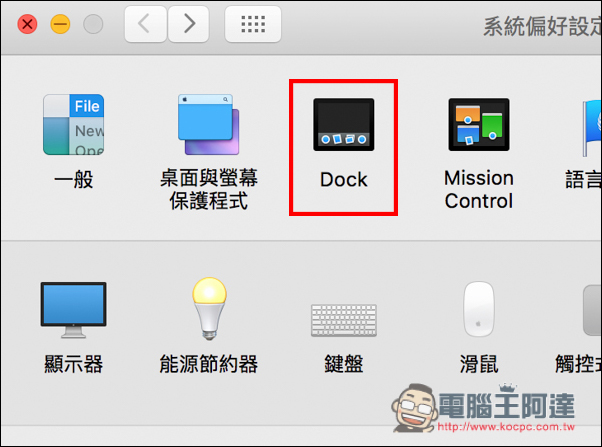This screenshot has width=602, height=447.
Task: Show all preferences via grid button
Action: point(253,24)
